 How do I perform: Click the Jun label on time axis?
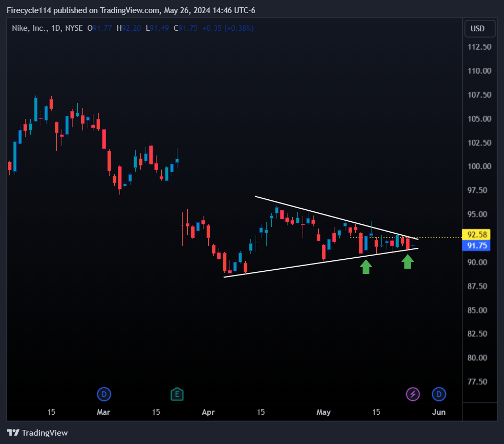pos(439,412)
